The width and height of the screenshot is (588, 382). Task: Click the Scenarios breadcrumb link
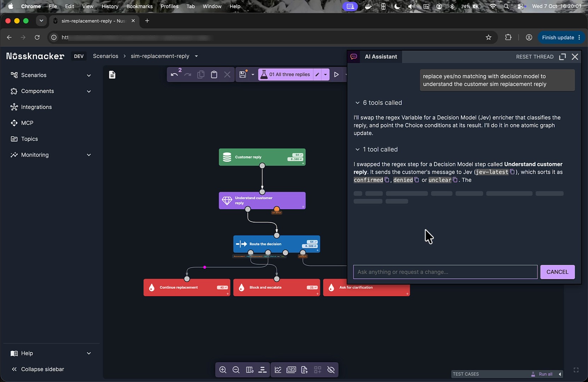tap(105, 56)
